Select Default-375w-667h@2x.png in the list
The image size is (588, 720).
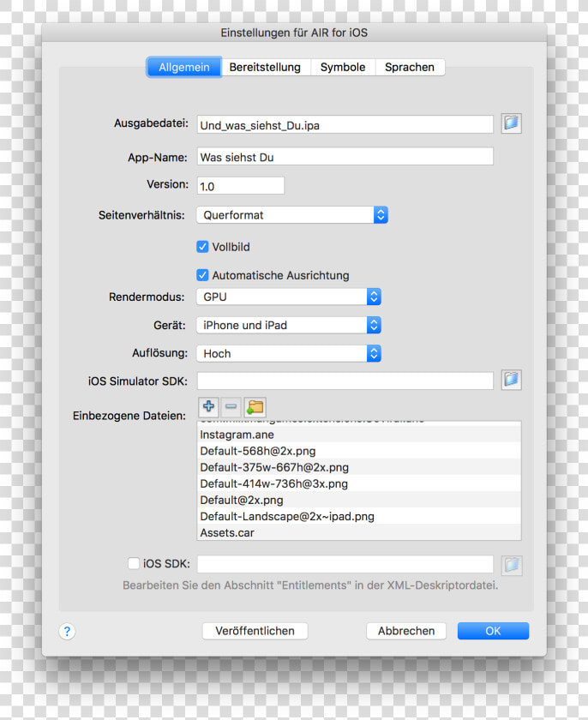coord(359,467)
